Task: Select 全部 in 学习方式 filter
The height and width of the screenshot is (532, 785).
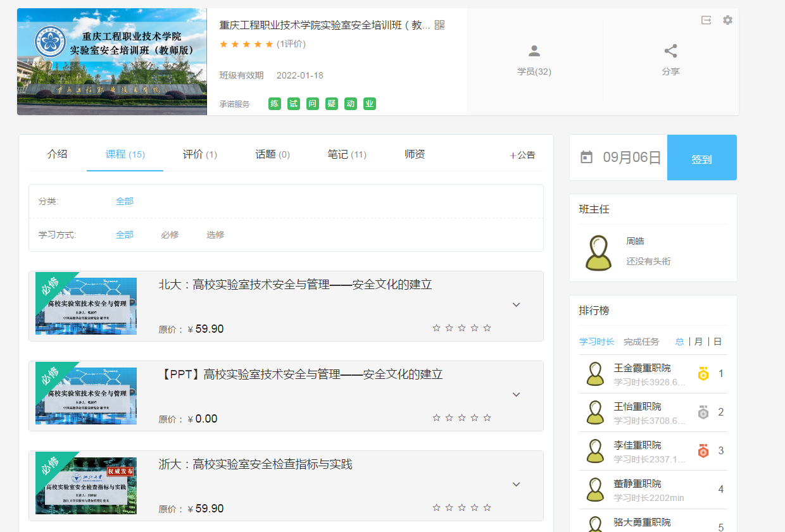Action: click(x=125, y=235)
